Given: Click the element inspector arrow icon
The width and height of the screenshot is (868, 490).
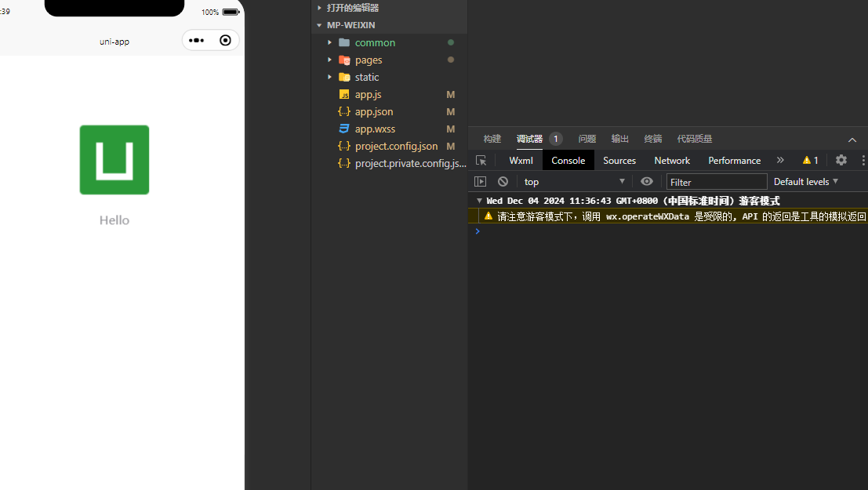Looking at the screenshot, I should coord(481,160).
